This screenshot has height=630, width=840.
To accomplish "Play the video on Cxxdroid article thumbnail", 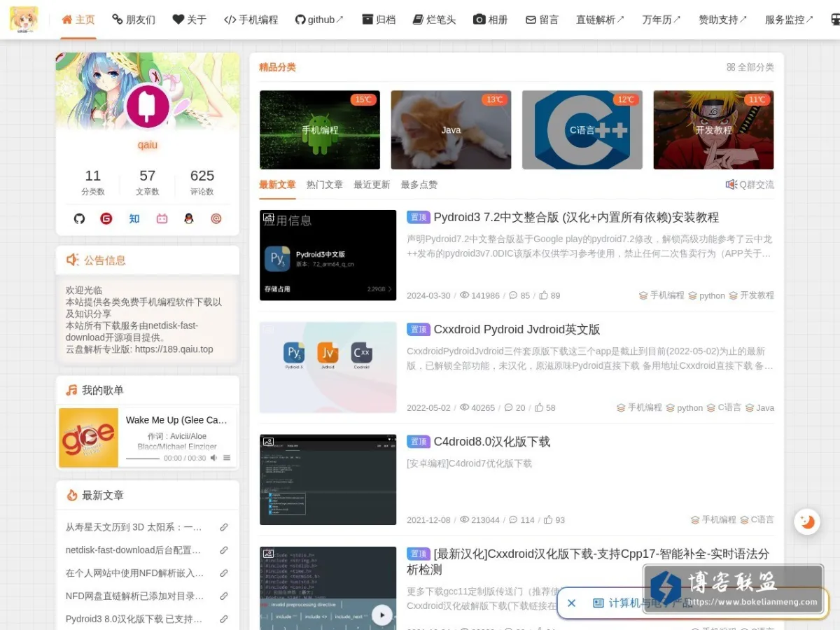I will 381,615.
